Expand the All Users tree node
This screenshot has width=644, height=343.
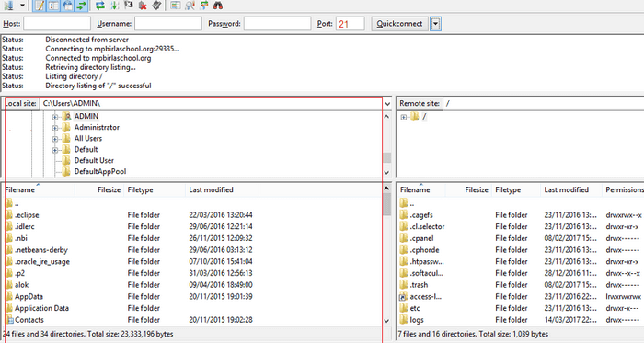(x=54, y=139)
